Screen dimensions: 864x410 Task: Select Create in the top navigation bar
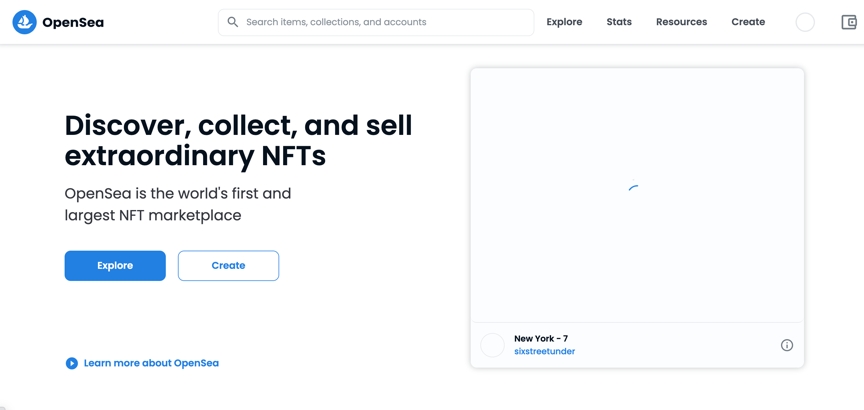(748, 22)
